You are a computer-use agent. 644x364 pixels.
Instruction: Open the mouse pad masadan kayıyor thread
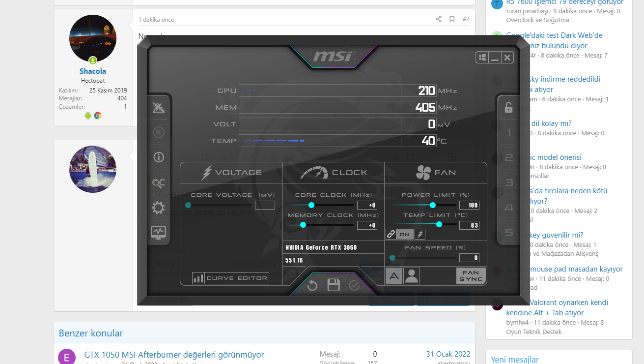click(564, 269)
